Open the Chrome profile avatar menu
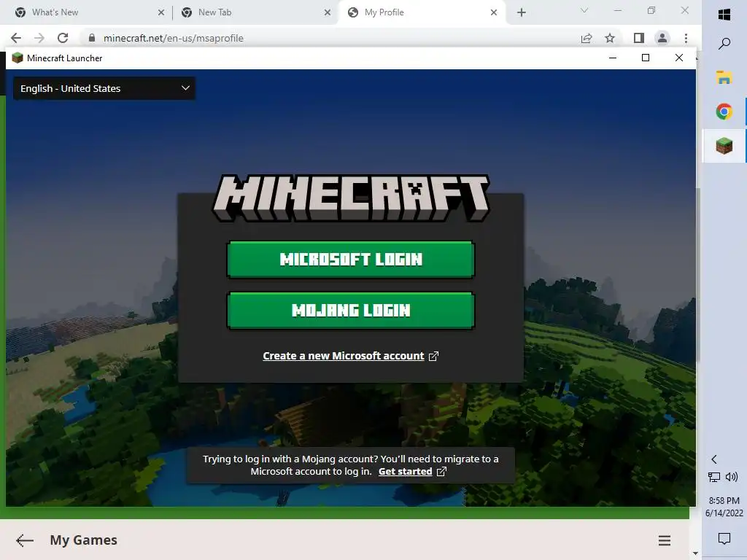Viewport: 747px width, 560px height. click(x=662, y=38)
